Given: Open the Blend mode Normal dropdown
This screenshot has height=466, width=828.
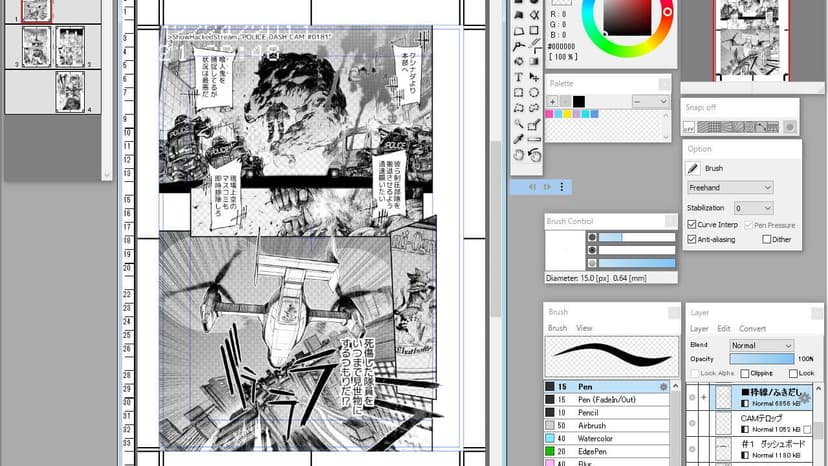Looking at the screenshot, I should coord(761,345).
